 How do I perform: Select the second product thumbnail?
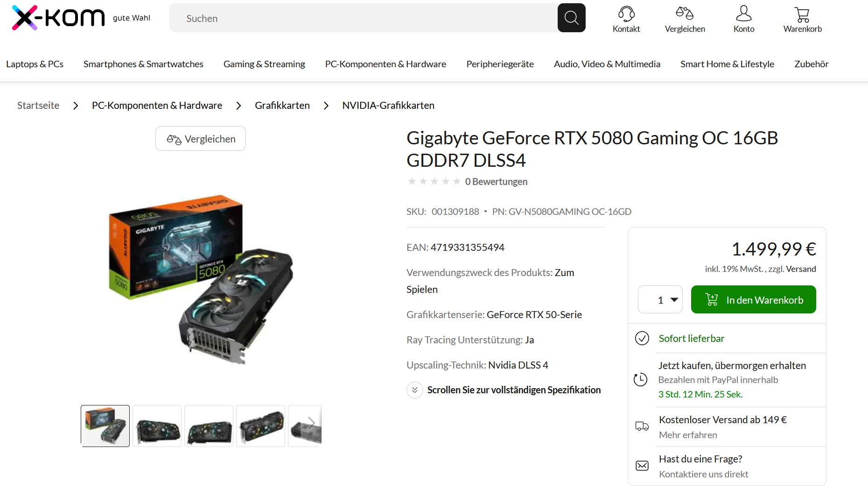click(157, 426)
